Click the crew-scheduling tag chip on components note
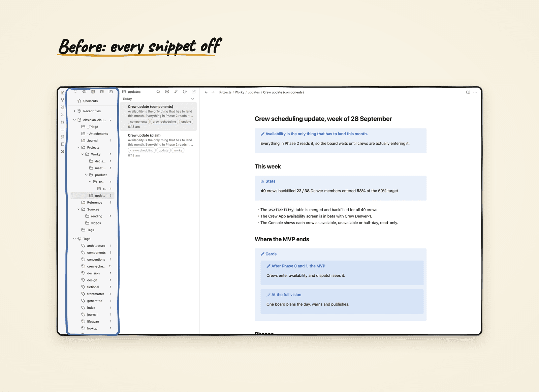 pyautogui.click(x=164, y=122)
